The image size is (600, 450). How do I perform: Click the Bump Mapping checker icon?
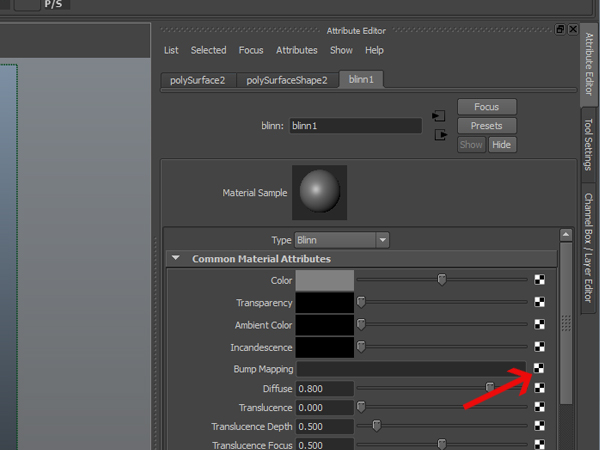point(539,368)
